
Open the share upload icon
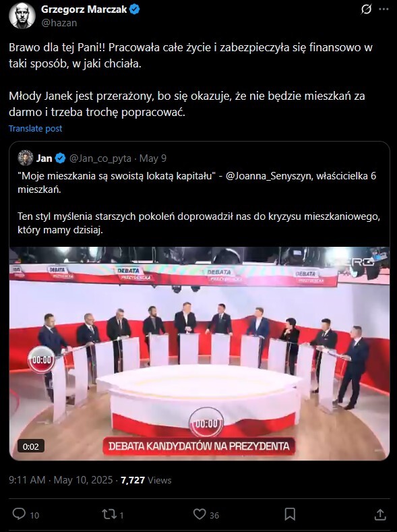pyautogui.click(x=380, y=514)
